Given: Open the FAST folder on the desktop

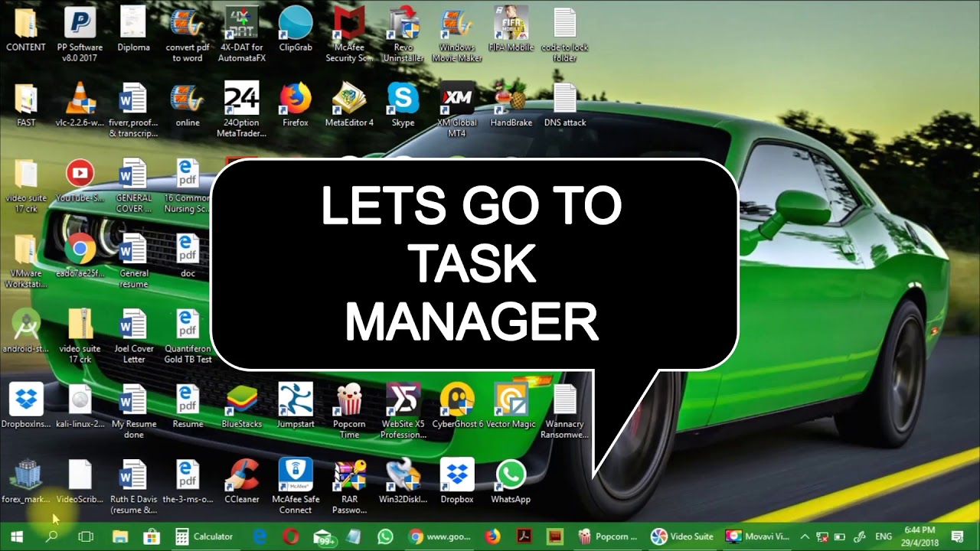Looking at the screenshot, I should pyautogui.click(x=26, y=105).
